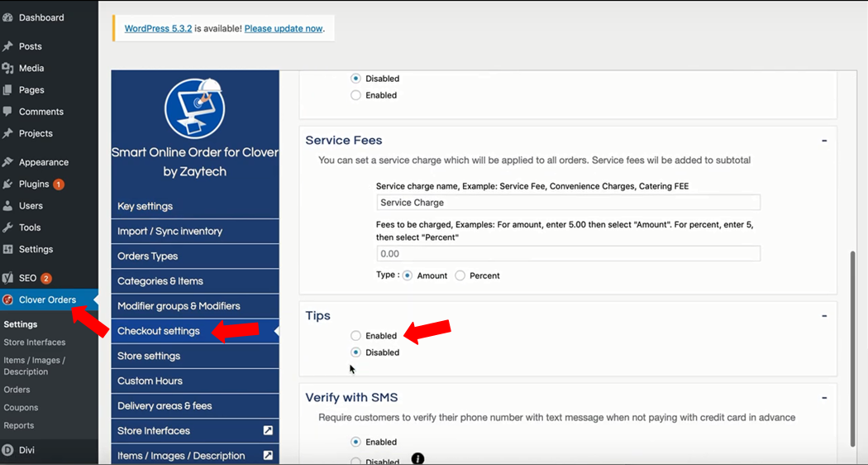Click the Pages icon in sidebar
Viewport: 868px width, 465px height.
coord(7,90)
